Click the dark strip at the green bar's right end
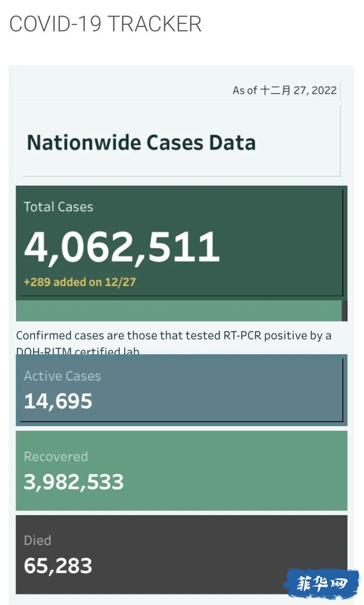This screenshot has width=364, height=605. [345, 311]
